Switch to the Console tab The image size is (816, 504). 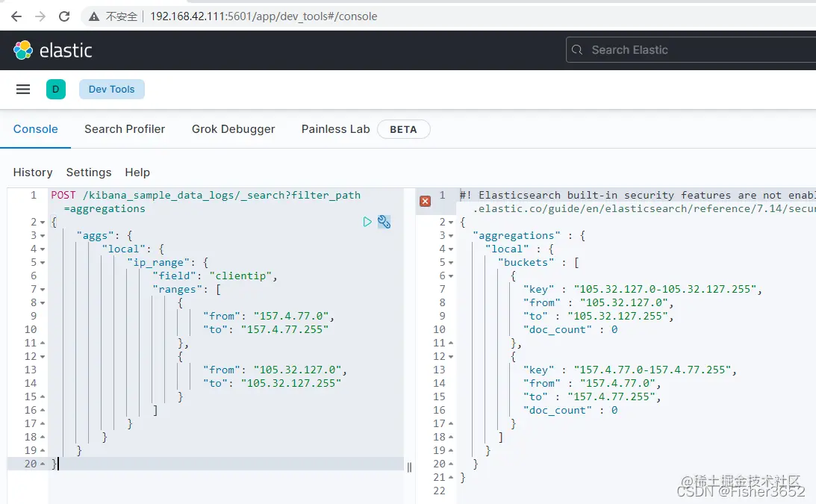35,129
